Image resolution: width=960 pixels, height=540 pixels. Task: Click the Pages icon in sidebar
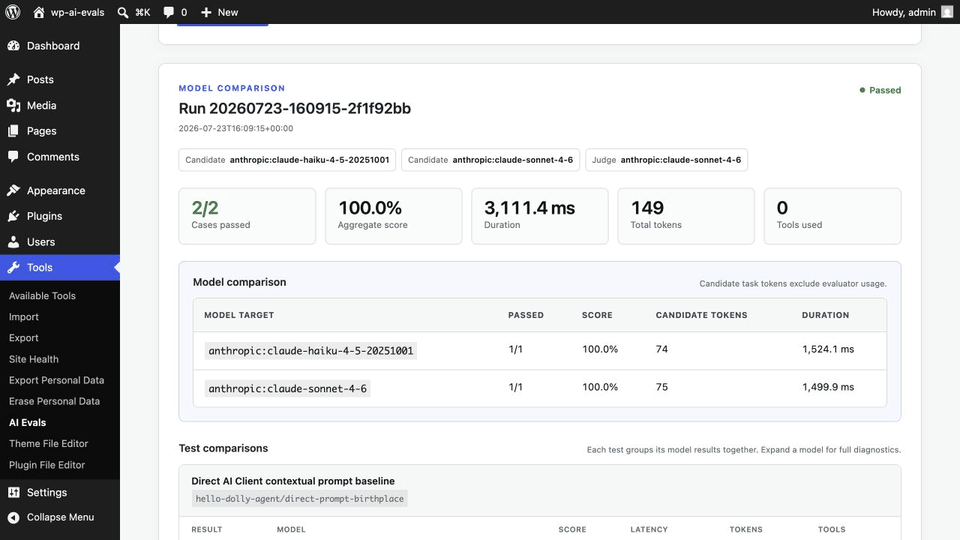tap(13, 131)
